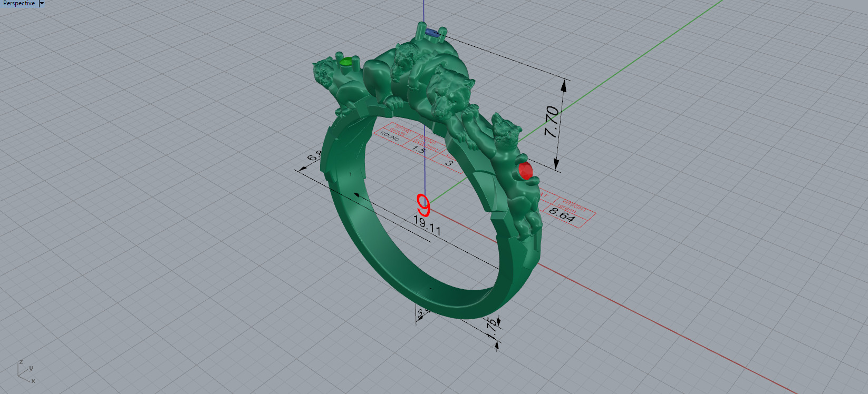Viewport: 868px width, 394px height.
Task: Select the red ring size number 9
Action: (423, 205)
